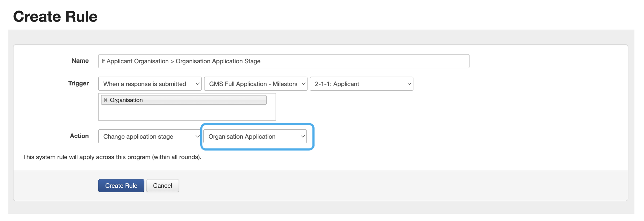This screenshot has width=644, height=221.
Task: Open the 'Change application stage' action dropdown
Action: 149,136
